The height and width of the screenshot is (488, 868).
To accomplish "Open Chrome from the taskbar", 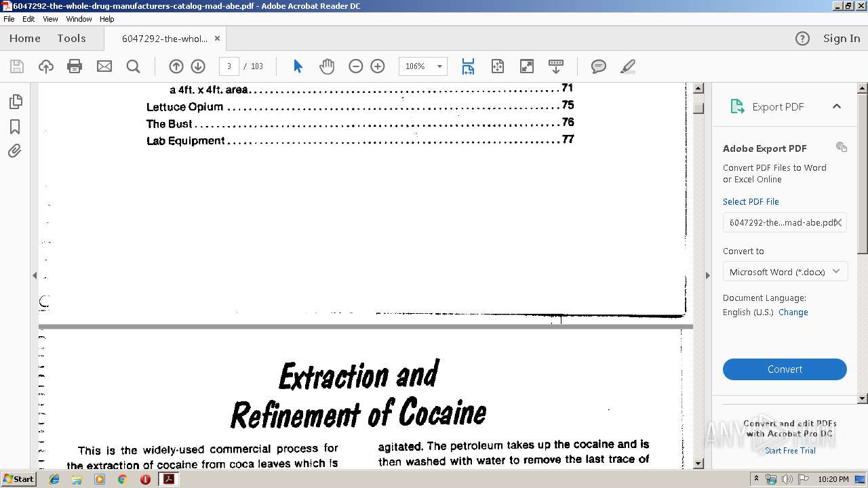I will pos(122,479).
